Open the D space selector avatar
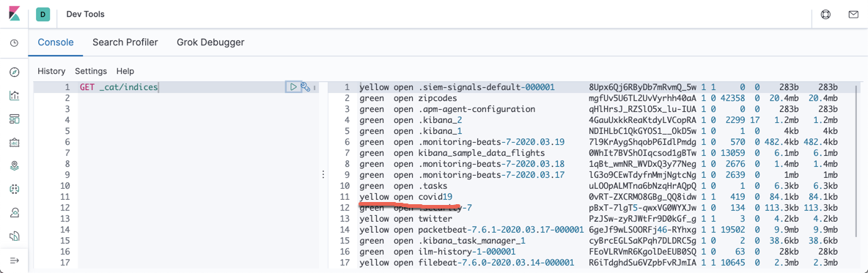The height and width of the screenshot is (273, 868). (43, 14)
